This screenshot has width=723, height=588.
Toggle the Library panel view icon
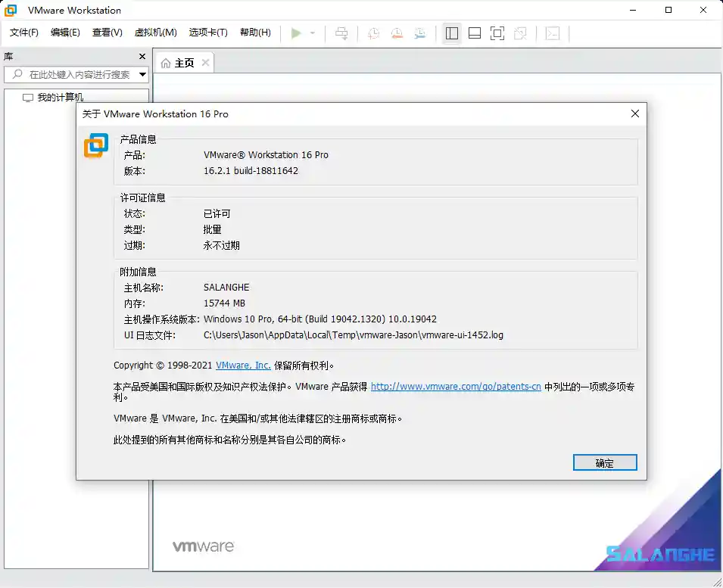451,33
